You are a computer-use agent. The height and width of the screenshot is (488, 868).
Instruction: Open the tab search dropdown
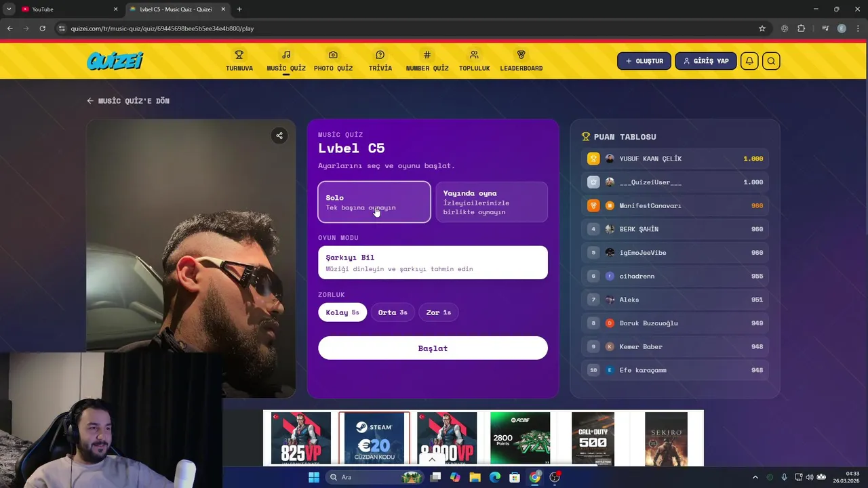(9, 9)
